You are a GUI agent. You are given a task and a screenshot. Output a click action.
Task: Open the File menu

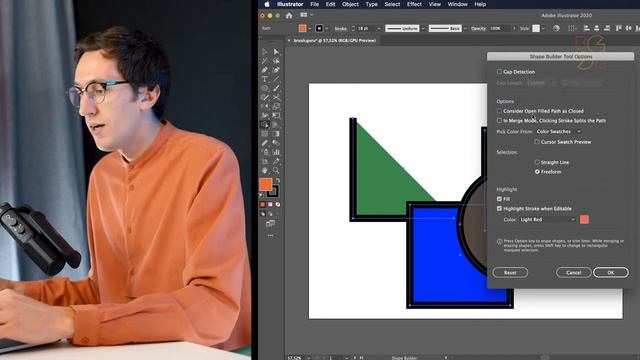(314, 4)
